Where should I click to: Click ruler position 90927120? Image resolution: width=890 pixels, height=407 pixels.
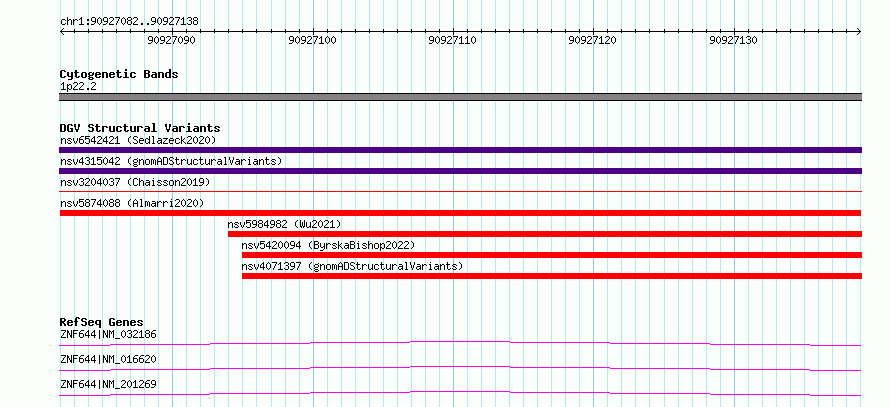pyautogui.click(x=592, y=40)
